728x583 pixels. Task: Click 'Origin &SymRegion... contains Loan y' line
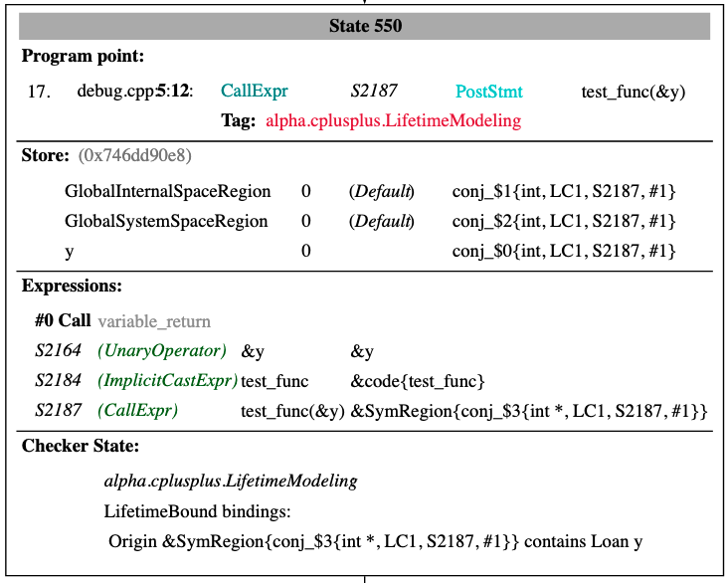(x=376, y=541)
